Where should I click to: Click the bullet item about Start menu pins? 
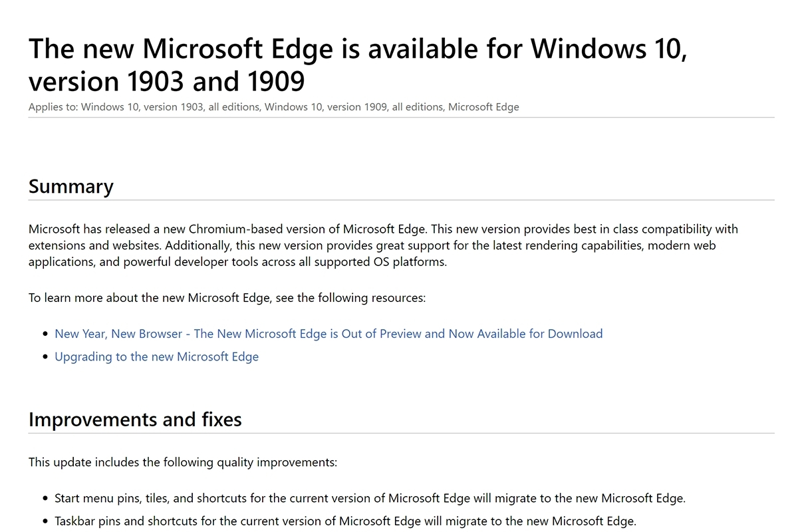coord(370,498)
